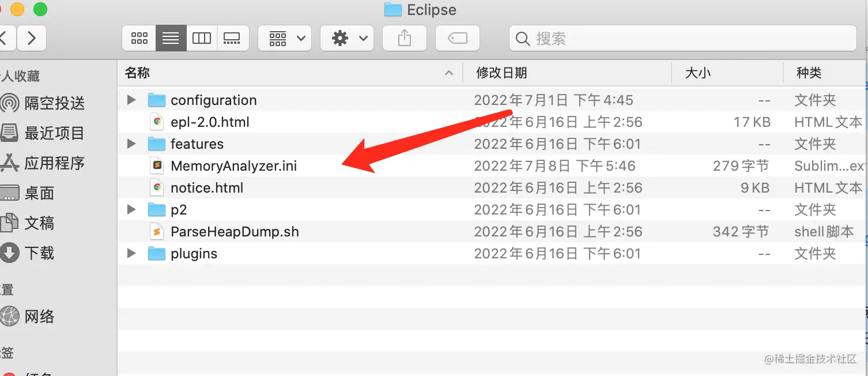
Task: Open 应用程序 in the sidebar
Action: point(55,163)
